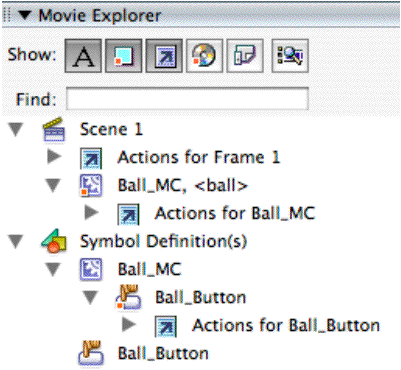The height and width of the screenshot is (370, 401).
Task: Enable Show Frames and Layers filter
Action: (x=245, y=56)
